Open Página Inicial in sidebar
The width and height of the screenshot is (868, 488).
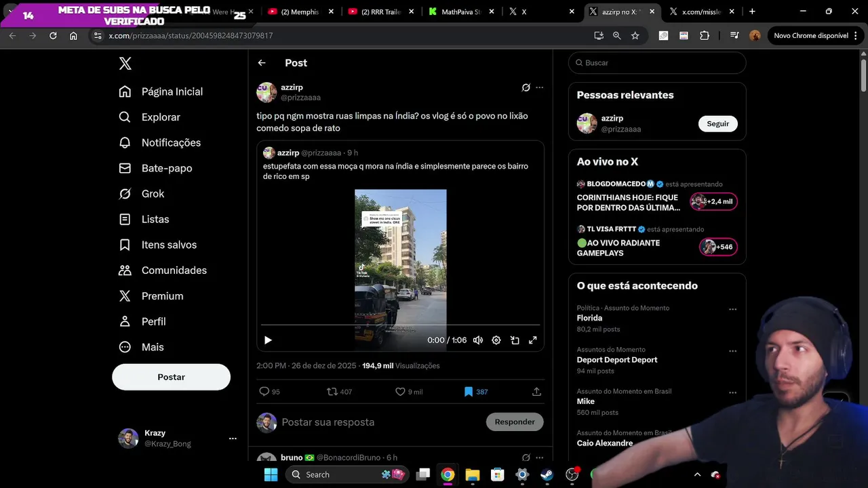[161, 91]
